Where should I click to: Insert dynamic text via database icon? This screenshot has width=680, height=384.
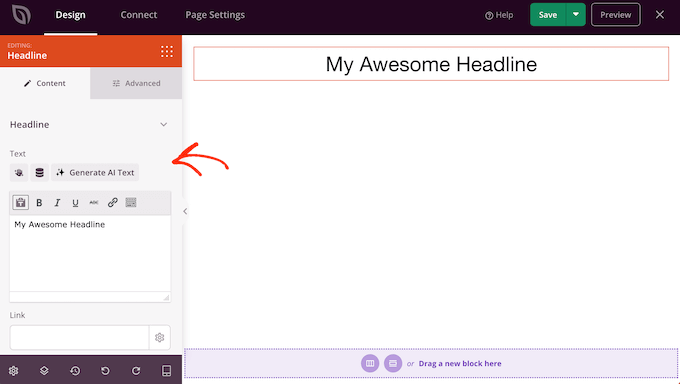tap(39, 173)
